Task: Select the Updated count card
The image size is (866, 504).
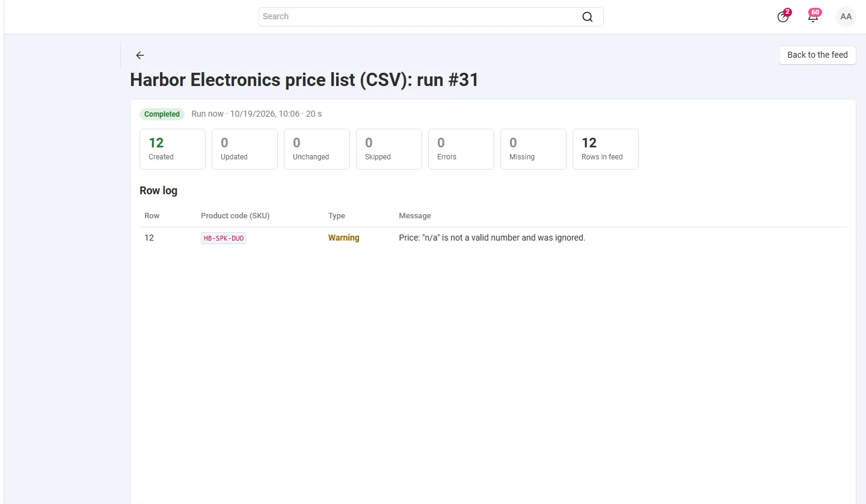Action: coord(245,149)
